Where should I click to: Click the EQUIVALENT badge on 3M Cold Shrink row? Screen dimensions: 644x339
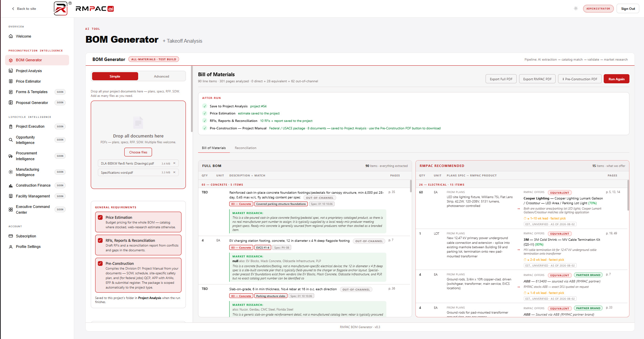(560, 234)
